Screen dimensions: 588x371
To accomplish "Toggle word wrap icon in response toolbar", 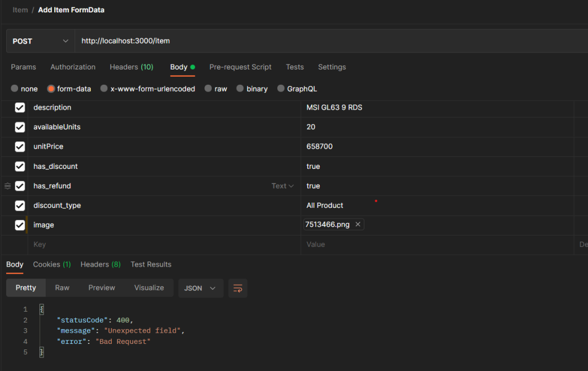I will tap(238, 288).
